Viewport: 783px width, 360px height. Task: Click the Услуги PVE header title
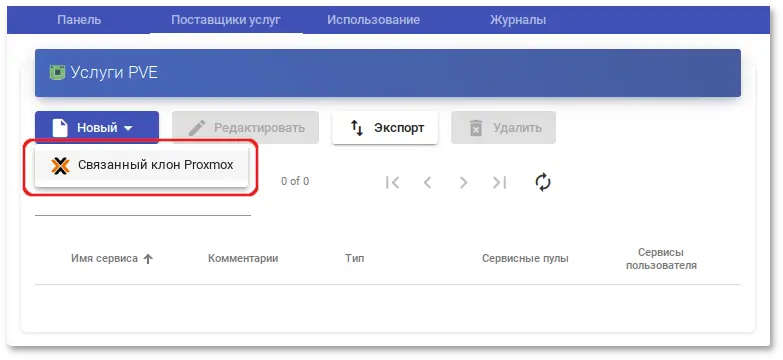click(114, 73)
